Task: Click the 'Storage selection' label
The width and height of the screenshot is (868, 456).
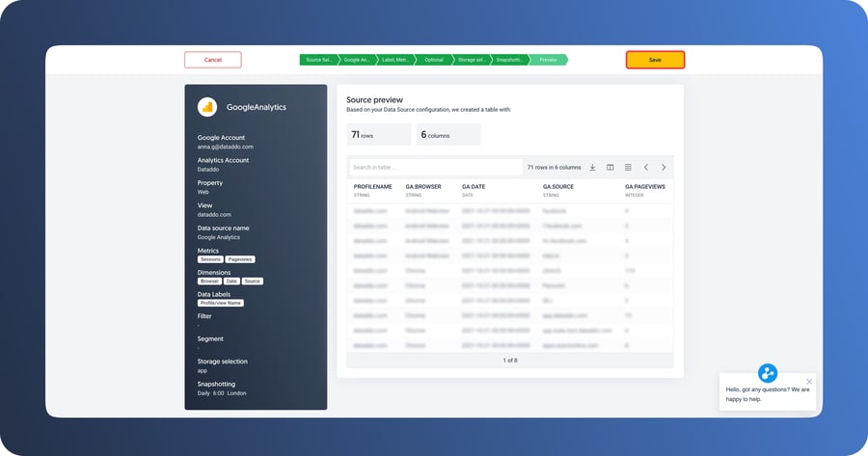Action: [223, 362]
